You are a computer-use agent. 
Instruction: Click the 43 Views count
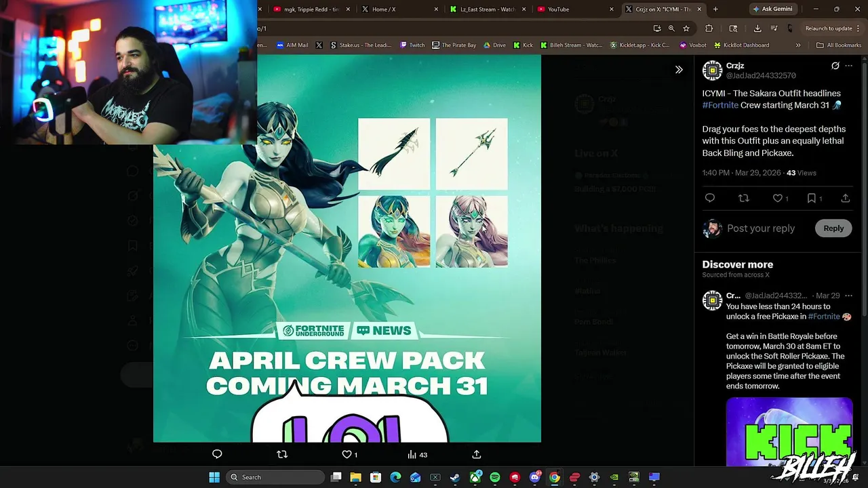pos(802,173)
